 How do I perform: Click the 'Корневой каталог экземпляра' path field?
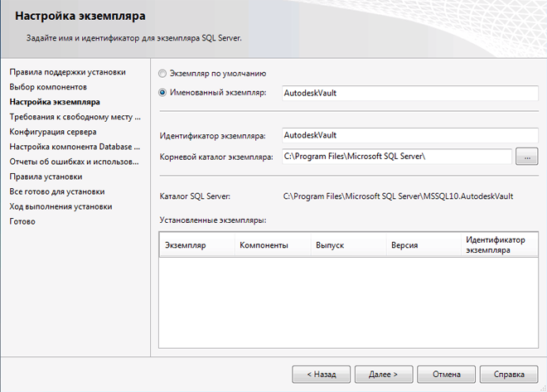point(397,157)
